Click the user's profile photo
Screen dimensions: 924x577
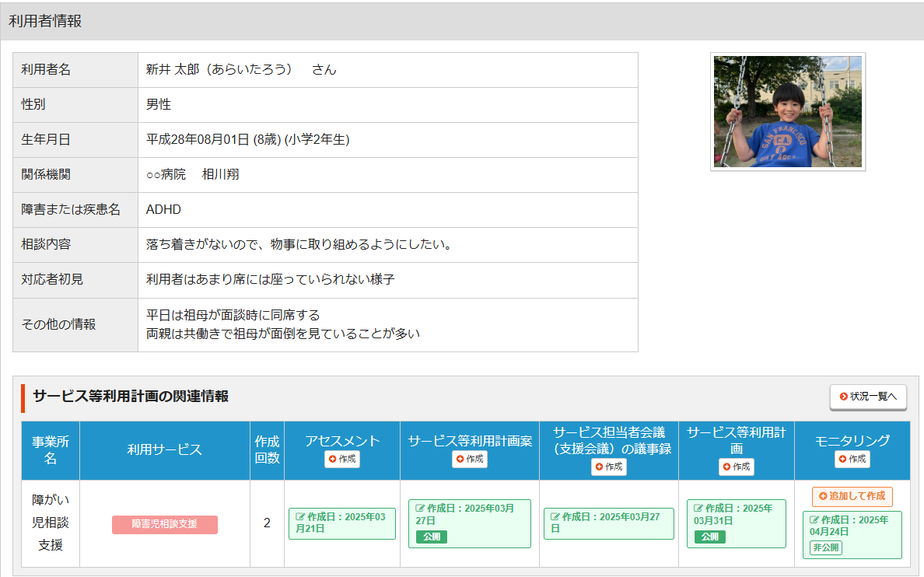[788, 111]
